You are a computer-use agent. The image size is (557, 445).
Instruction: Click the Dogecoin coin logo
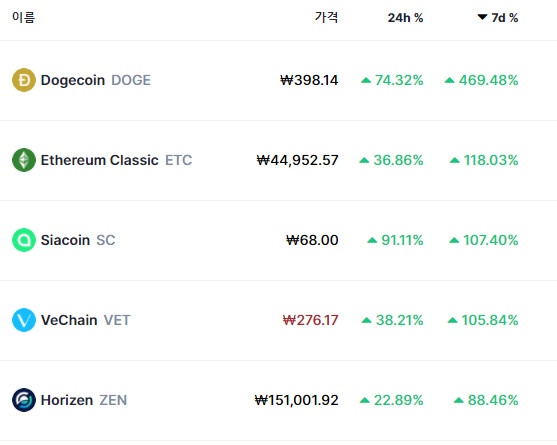[x=24, y=80]
